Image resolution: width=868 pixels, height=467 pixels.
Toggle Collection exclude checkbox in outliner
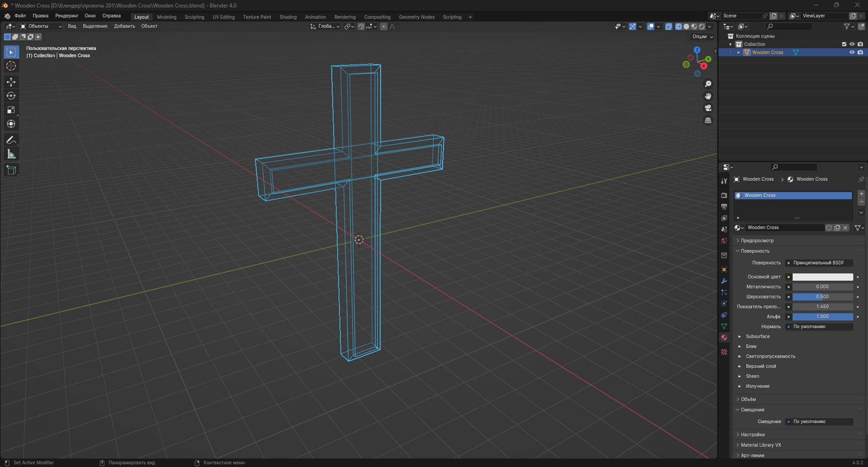tap(844, 44)
